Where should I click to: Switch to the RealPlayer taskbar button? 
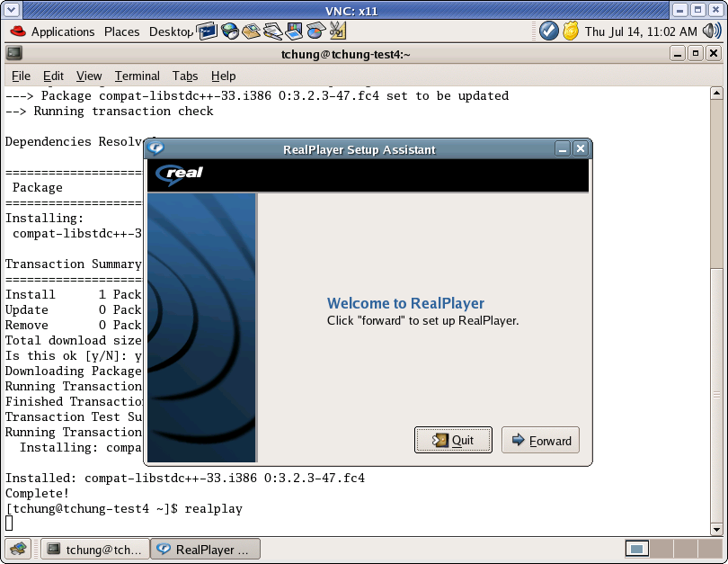coord(205,549)
